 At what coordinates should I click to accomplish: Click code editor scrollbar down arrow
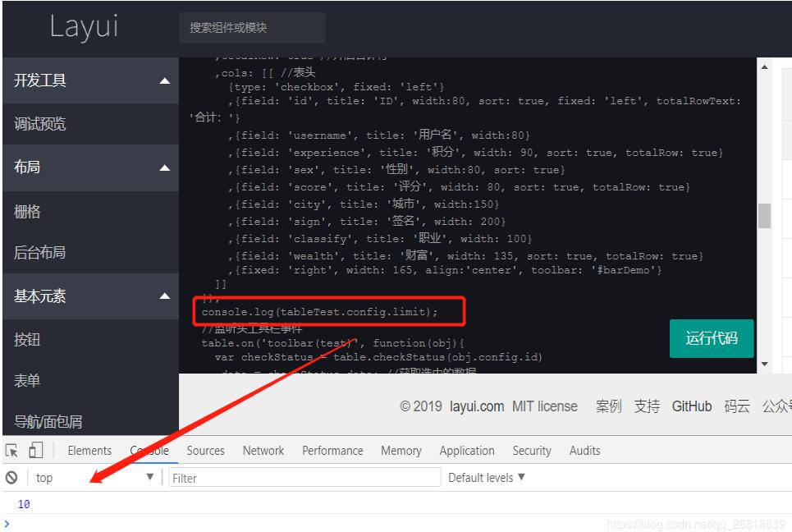pos(764,364)
